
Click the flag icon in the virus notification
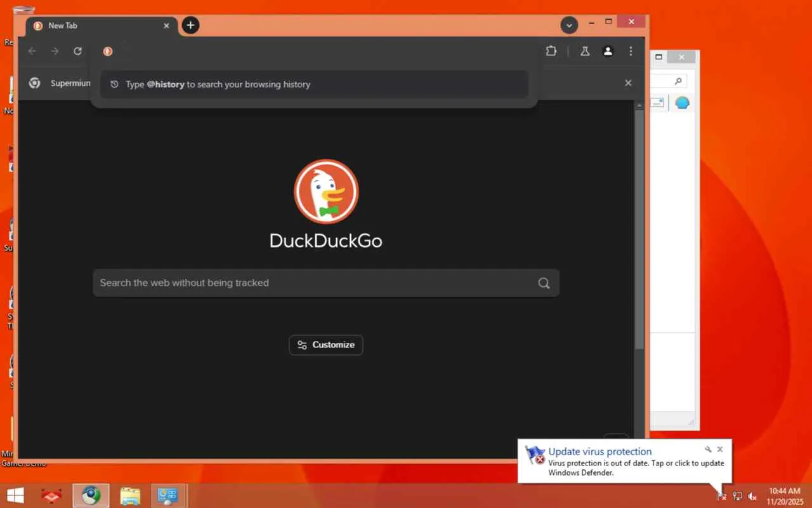click(535, 455)
